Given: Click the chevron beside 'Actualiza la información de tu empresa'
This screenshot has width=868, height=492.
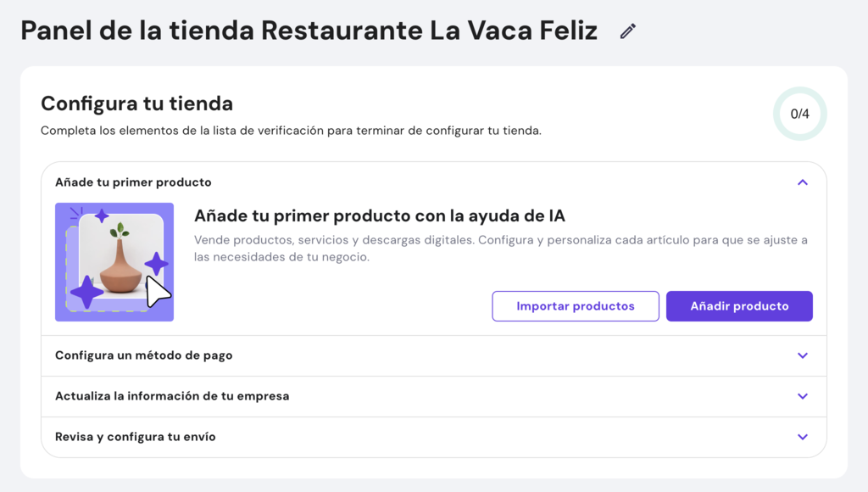Looking at the screenshot, I should (803, 396).
